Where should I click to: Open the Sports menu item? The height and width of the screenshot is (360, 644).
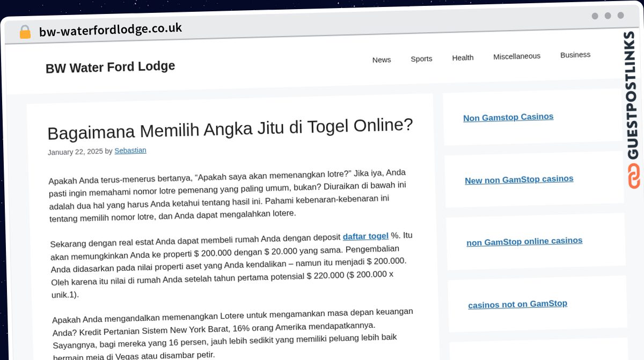pos(421,59)
